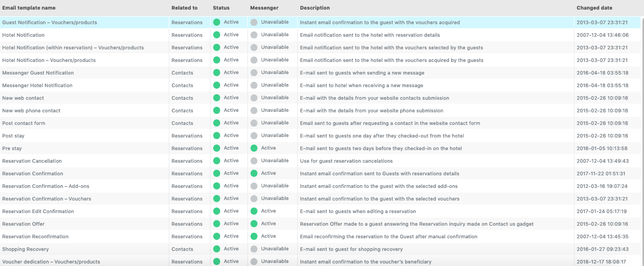Click grey Messenger dot for Hotel Notification row
This screenshot has width=644, height=266.
[x=254, y=35]
